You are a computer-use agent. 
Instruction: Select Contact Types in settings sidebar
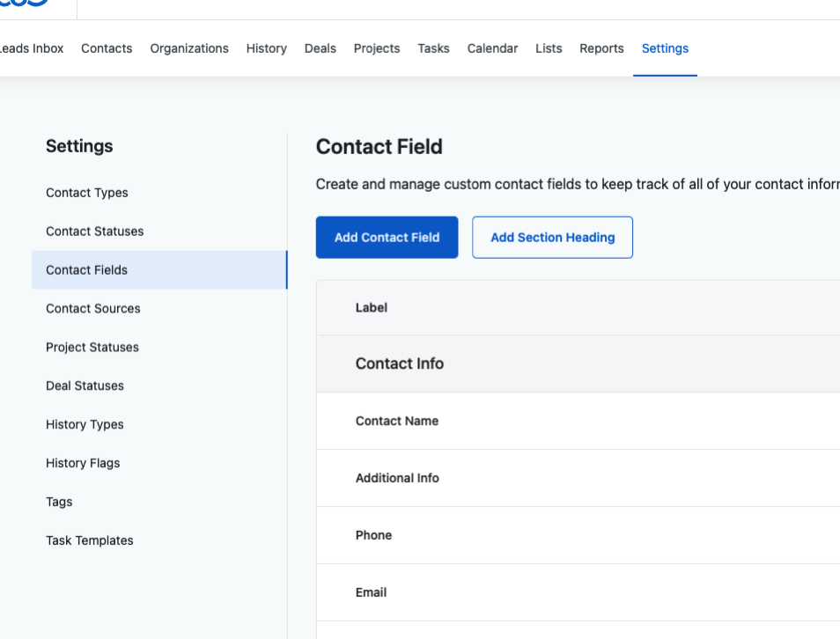pyautogui.click(x=86, y=192)
